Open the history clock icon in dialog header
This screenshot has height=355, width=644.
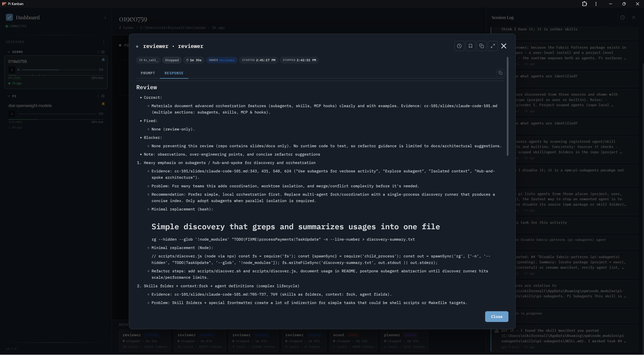pyautogui.click(x=459, y=46)
